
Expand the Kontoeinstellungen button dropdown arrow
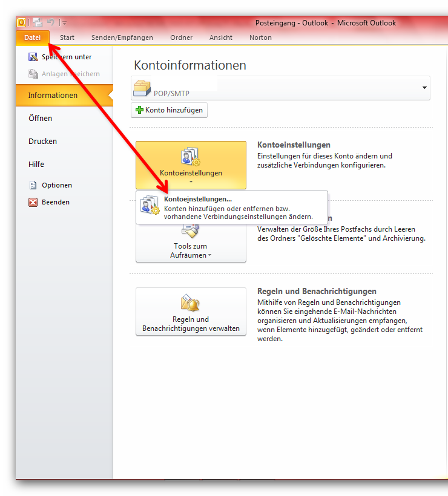[x=191, y=181]
